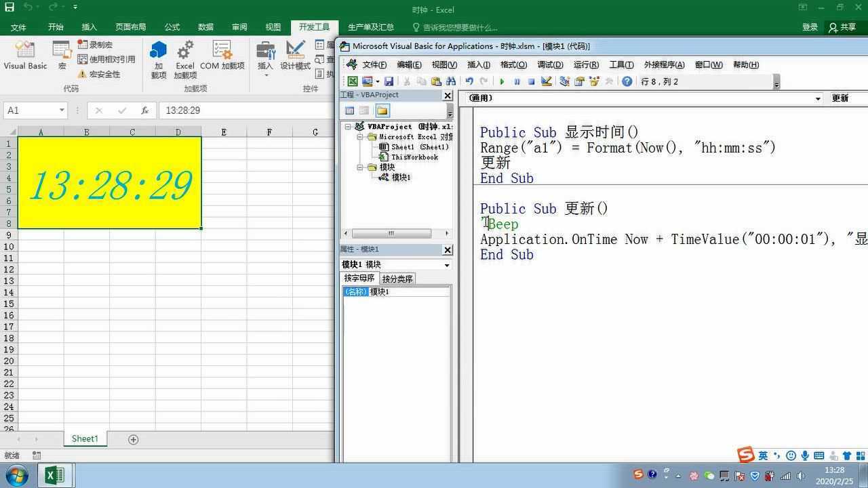868x488 pixels.
Task: Open the 调试(D) menu
Action: pyautogui.click(x=549, y=65)
